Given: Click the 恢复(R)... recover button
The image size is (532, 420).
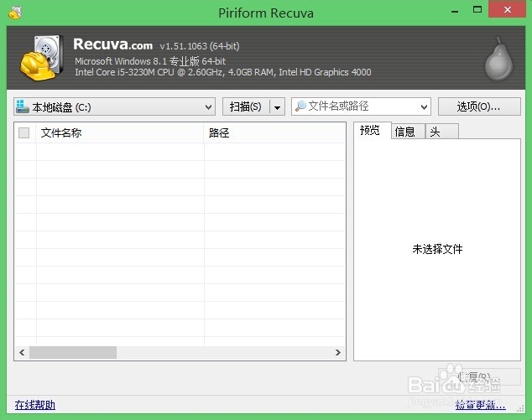Looking at the screenshot, I should (479, 377).
